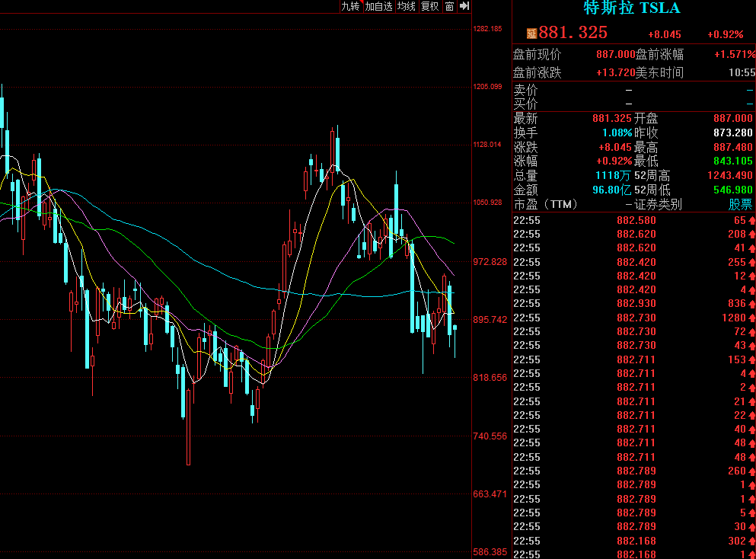Click the 美东时间 value 10:55
The width and height of the screenshot is (756, 559).
coord(742,73)
